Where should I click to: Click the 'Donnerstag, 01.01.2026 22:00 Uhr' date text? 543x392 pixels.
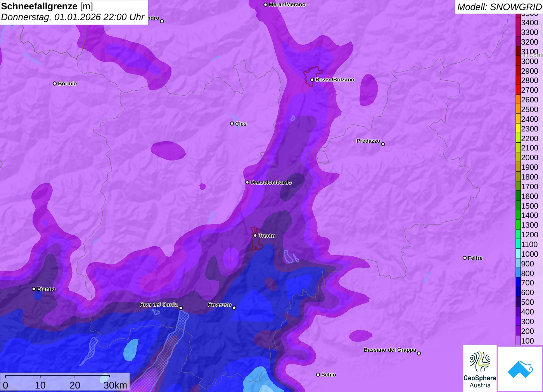73,17
